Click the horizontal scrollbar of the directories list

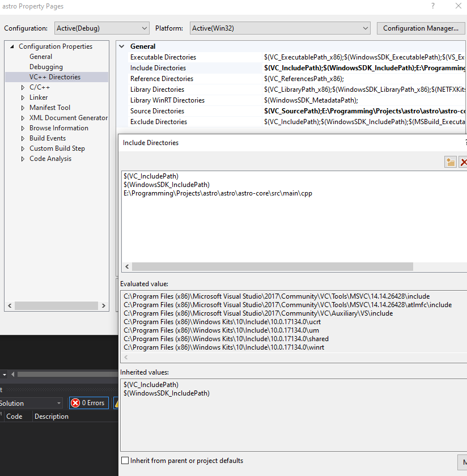coord(273,266)
